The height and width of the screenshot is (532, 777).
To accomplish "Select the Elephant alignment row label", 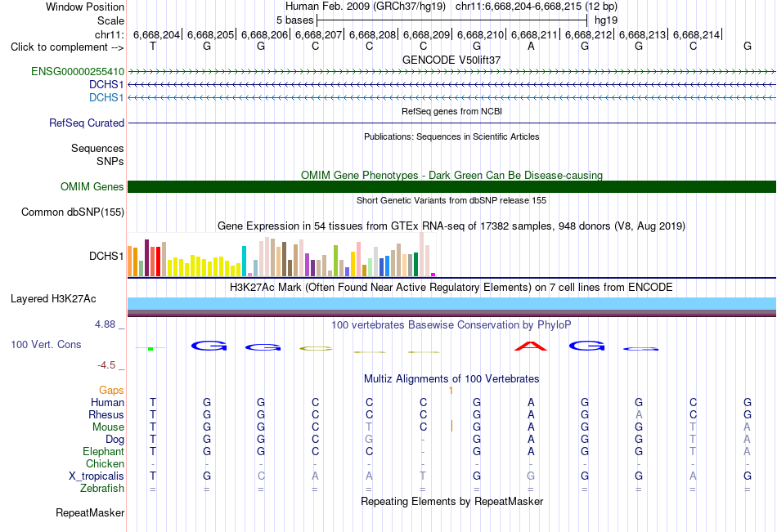I will (104, 451).
